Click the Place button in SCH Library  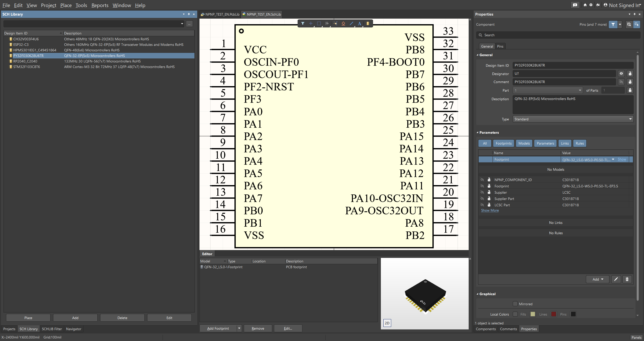[x=28, y=318]
